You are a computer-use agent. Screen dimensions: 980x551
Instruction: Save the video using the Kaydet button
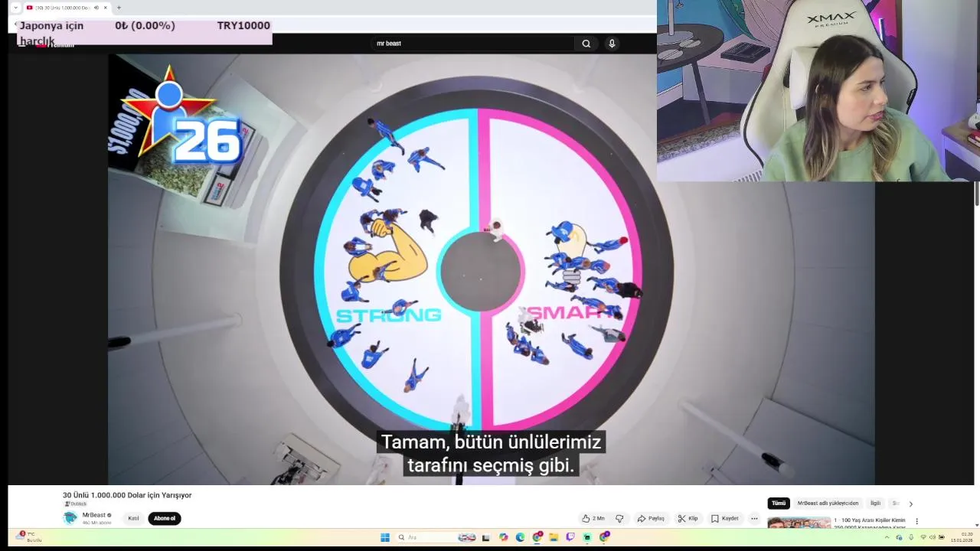(x=725, y=518)
